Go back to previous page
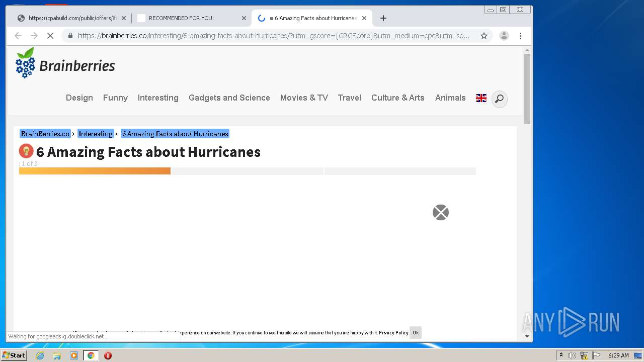 (x=18, y=36)
